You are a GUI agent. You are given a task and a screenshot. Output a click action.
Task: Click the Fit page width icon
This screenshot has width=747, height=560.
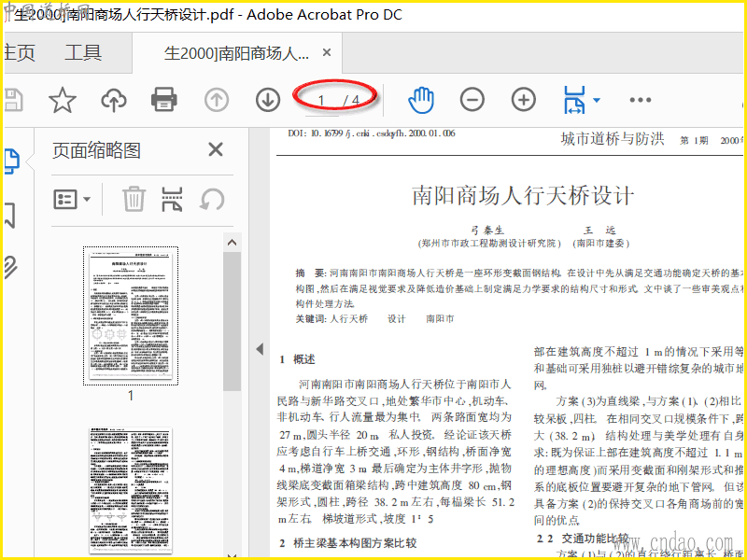574,100
